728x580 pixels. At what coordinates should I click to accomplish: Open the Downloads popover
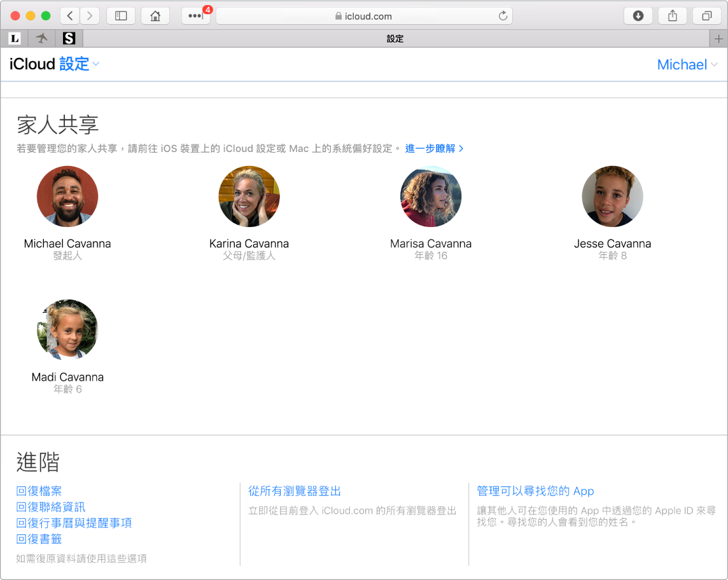[638, 15]
